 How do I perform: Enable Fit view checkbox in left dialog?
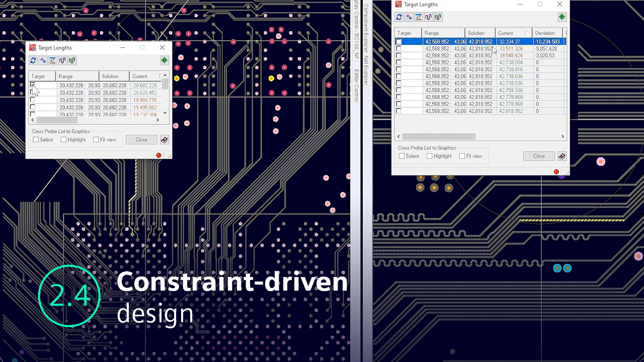pyautogui.click(x=96, y=140)
